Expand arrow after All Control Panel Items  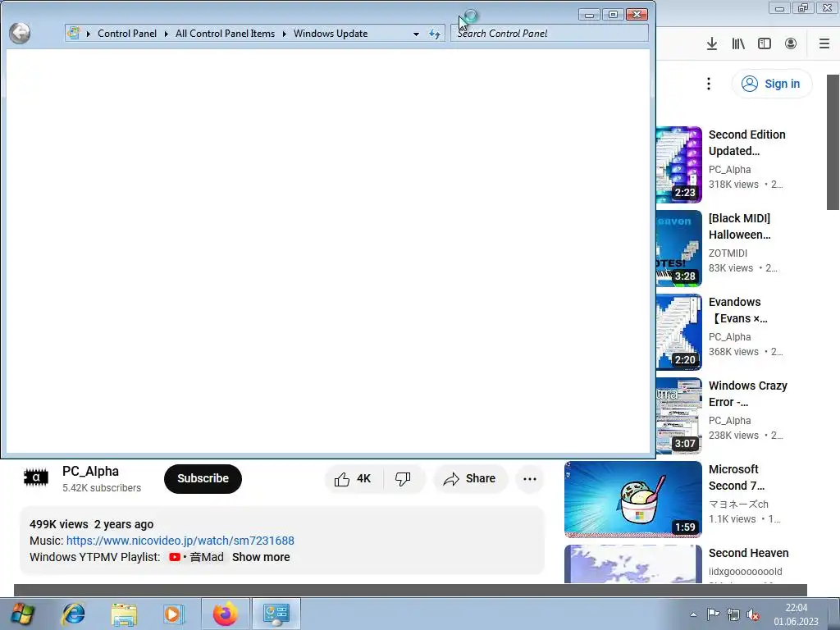(285, 34)
